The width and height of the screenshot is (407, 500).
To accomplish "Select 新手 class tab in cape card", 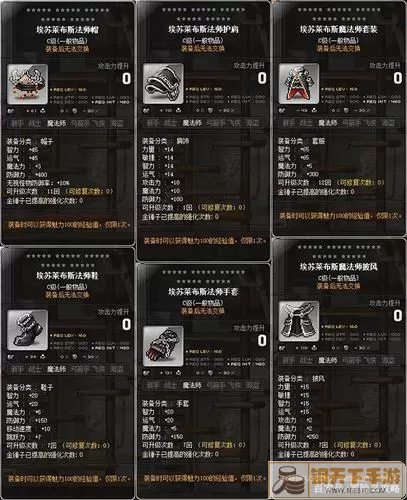I will click(289, 361).
